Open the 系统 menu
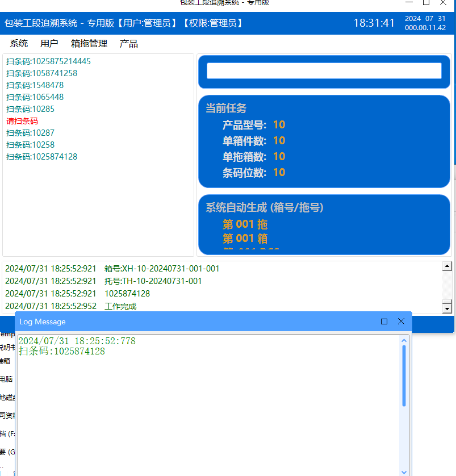This screenshot has width=456, height=476. pos(19,44)
